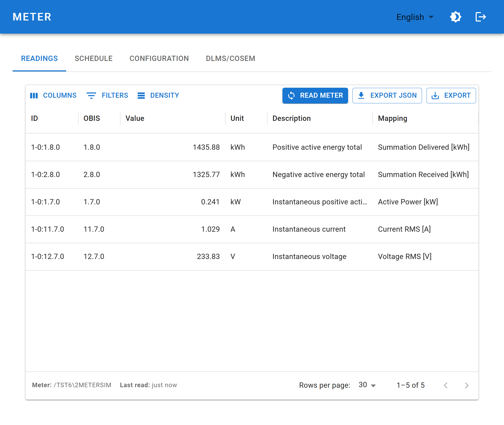Click meter name /TST6\2METERSIM in footer

82,385
